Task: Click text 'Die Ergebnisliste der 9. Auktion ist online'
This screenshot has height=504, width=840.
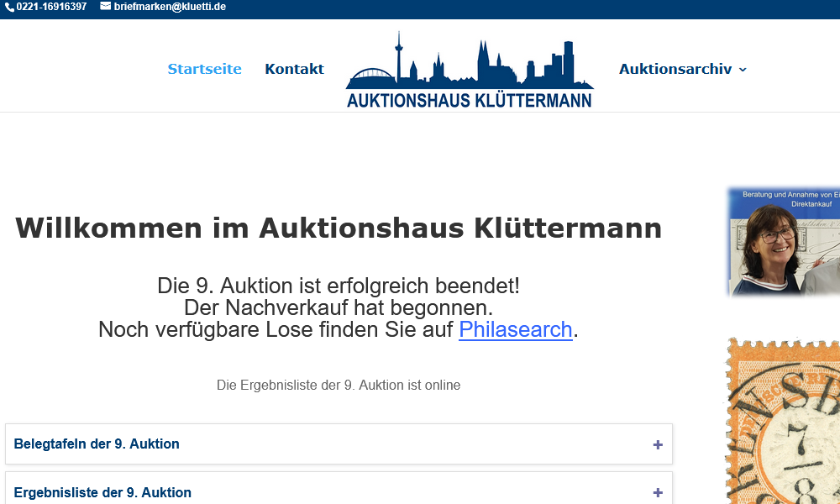Action: (x=339, y=385)
